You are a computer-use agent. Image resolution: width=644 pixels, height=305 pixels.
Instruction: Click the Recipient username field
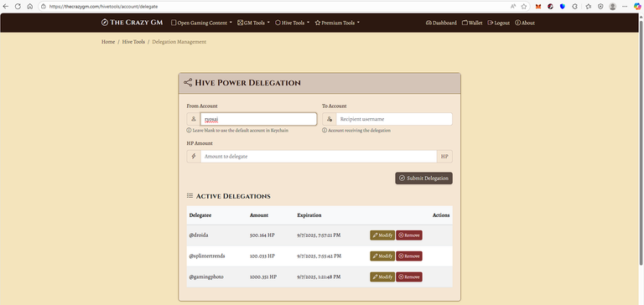(394, 119)
